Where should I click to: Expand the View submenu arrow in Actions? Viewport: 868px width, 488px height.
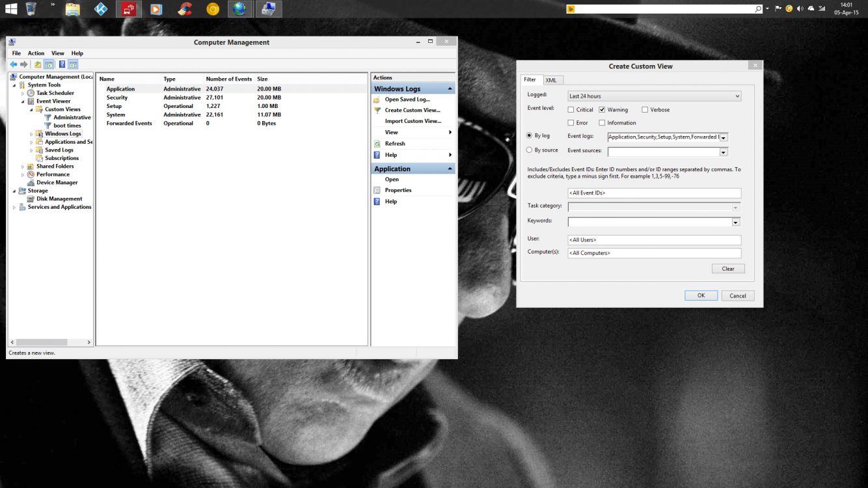point(450,133)
